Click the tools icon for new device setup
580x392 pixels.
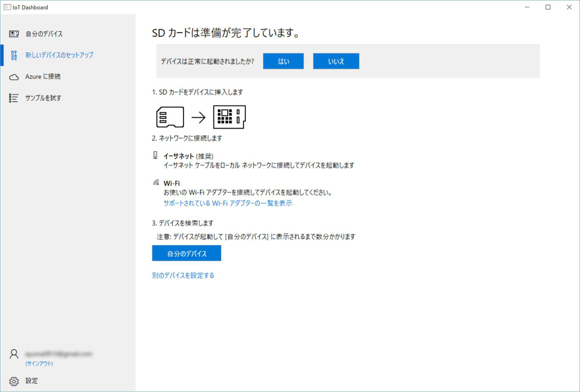point(14,55)
